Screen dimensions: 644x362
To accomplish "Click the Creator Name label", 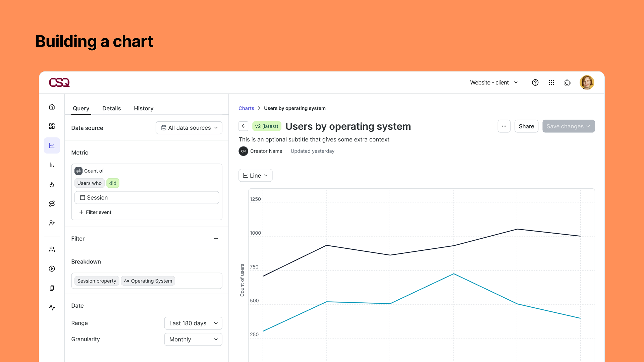I will click(266, 151).
